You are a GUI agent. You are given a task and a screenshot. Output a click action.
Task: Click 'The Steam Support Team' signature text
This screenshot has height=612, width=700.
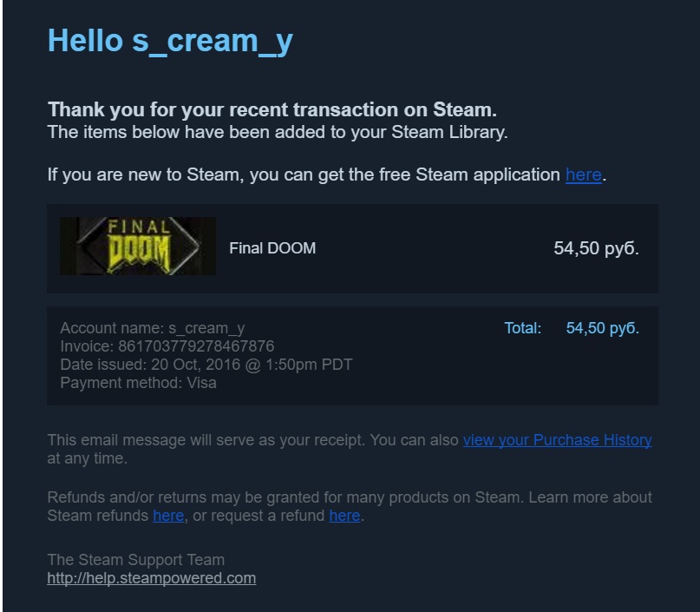tap(135, 560)
